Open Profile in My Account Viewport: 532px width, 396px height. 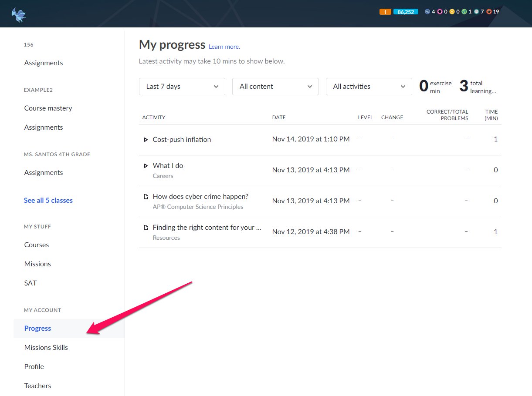click(34, 367)
